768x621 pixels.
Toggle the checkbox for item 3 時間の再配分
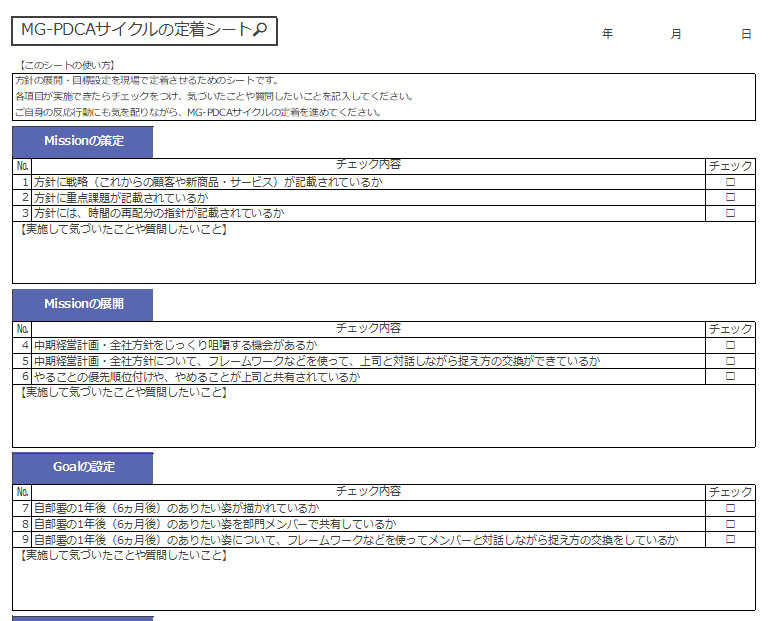(x=730, y=213)
